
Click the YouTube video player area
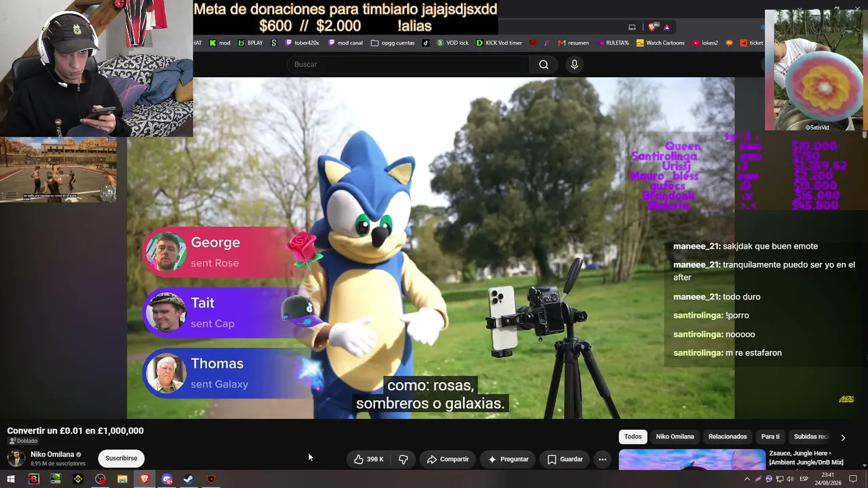[x=431, y=248]
